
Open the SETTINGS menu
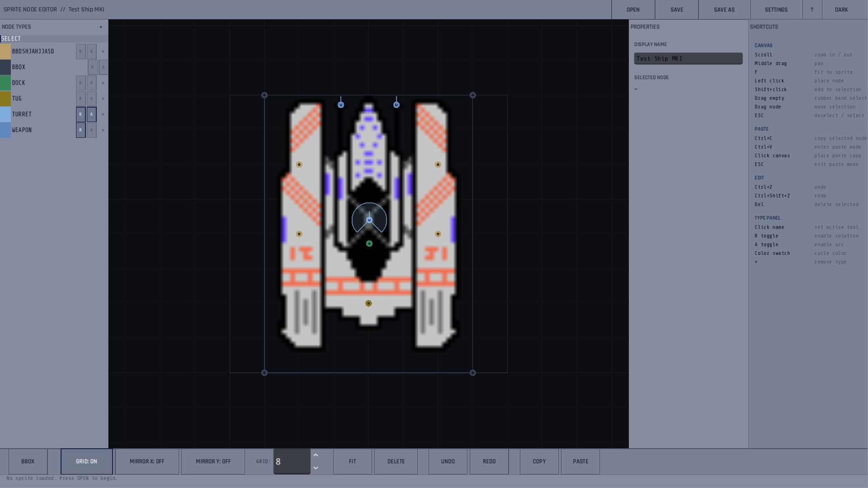click(x=776, y=9)
